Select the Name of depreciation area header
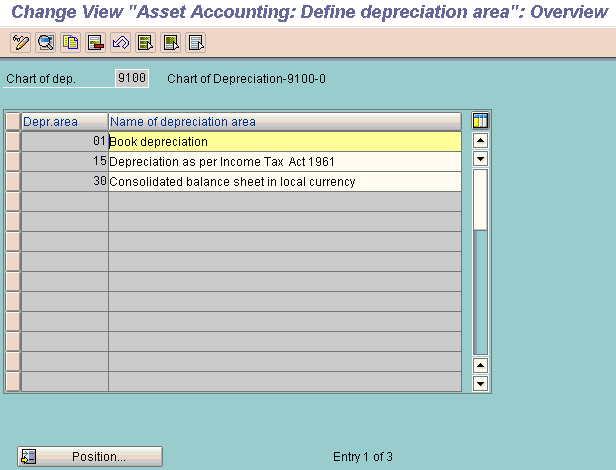 coord(285,121)
